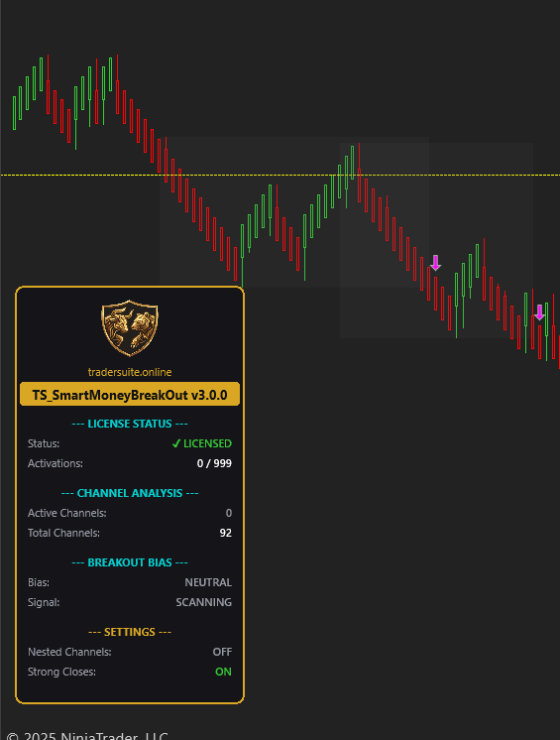The height and width of the screenshot is (740, 560).
Task: Click the Total Channels value 92
Action: coord(226,533)
